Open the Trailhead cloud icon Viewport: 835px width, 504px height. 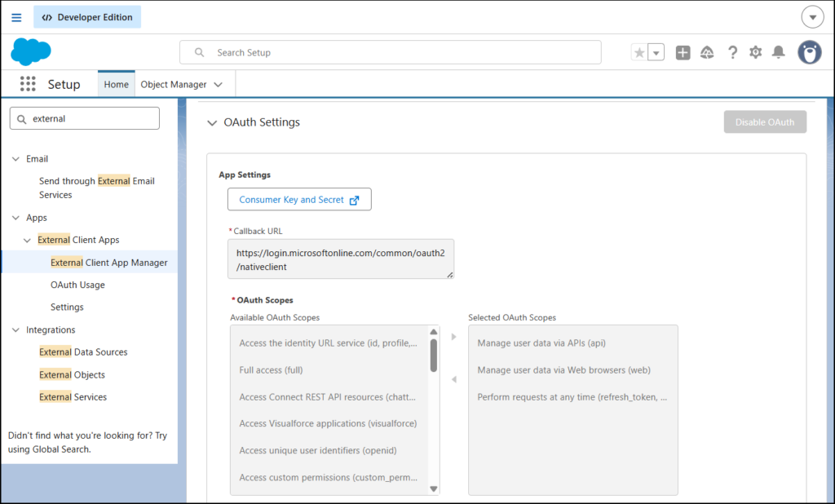(707, 52)
